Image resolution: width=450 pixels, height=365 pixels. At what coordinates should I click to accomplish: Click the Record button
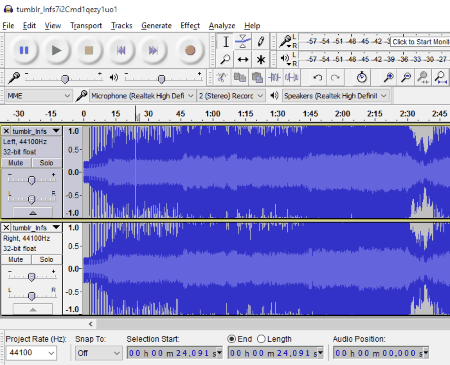190,50
